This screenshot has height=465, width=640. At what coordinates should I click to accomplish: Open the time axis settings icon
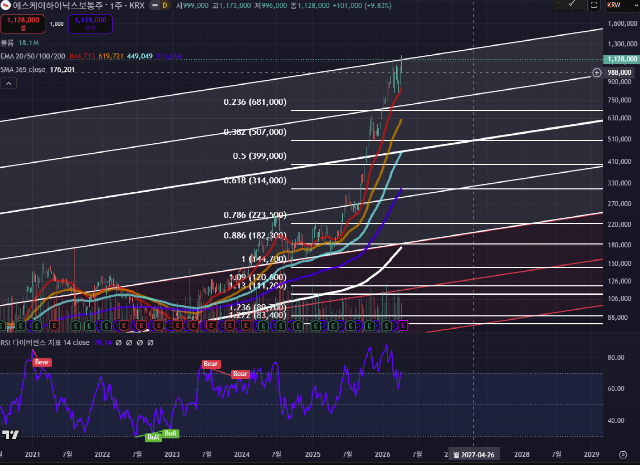point(622,454)
